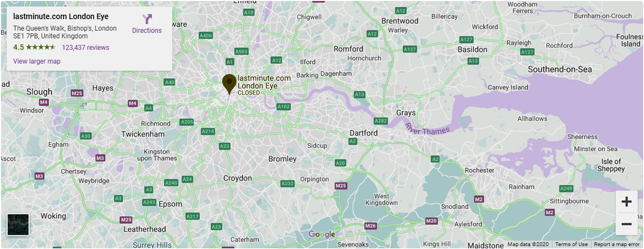Click the Google logo on the map

click(322, 234)
